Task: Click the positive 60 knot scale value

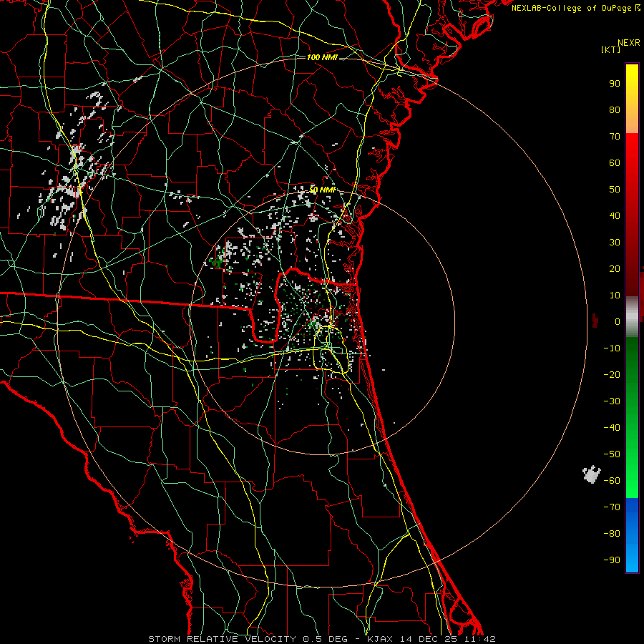Action: coord(615,163)
